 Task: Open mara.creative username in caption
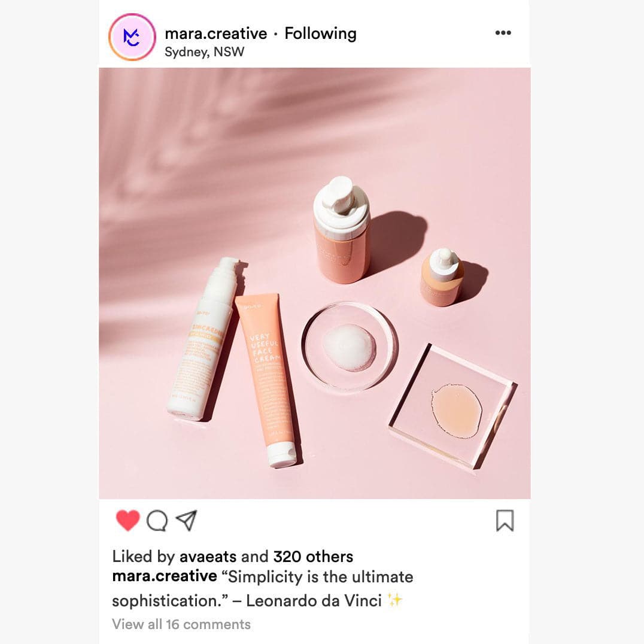click(164, 576)
